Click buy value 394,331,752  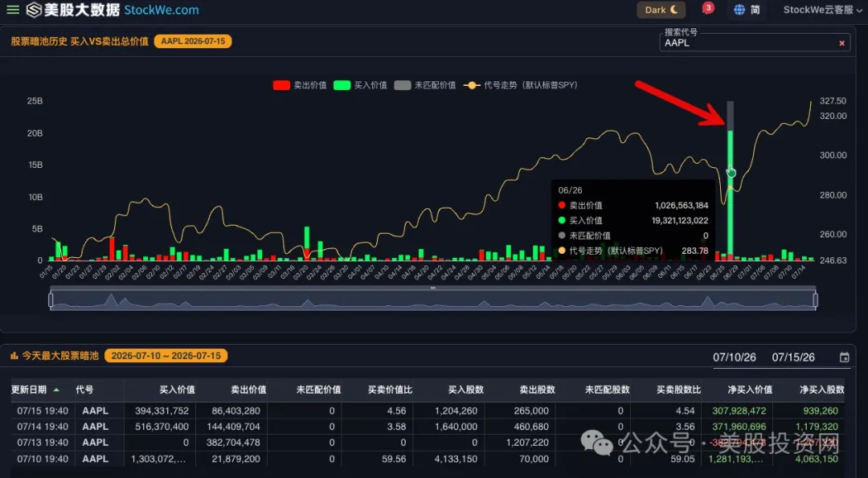click(x=162, y=411)
